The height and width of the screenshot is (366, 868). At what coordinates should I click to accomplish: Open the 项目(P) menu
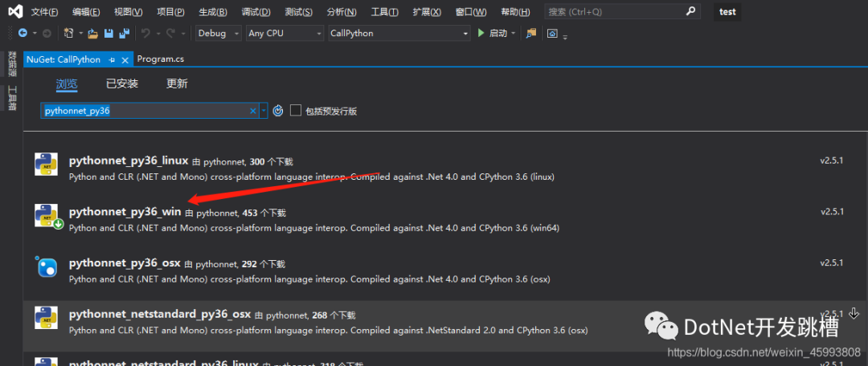170,11
